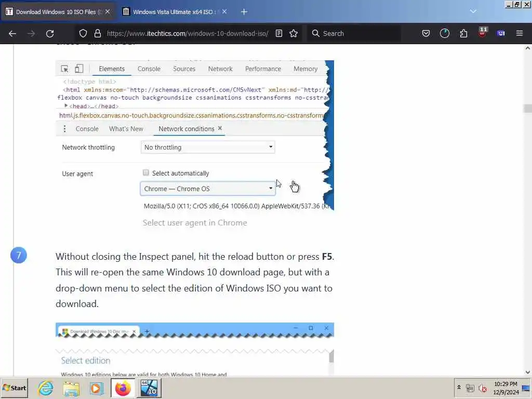532x399 pixels.
Task: Click the forward navigation arrow
Action: 31,33
